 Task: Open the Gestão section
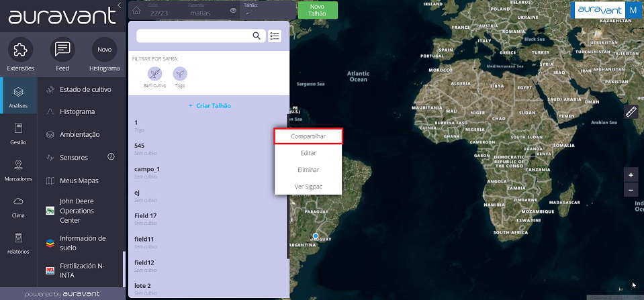click(19, 134)
